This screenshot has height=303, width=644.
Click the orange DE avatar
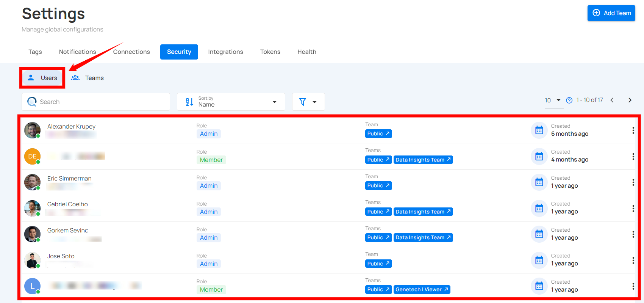click(32, 156)
